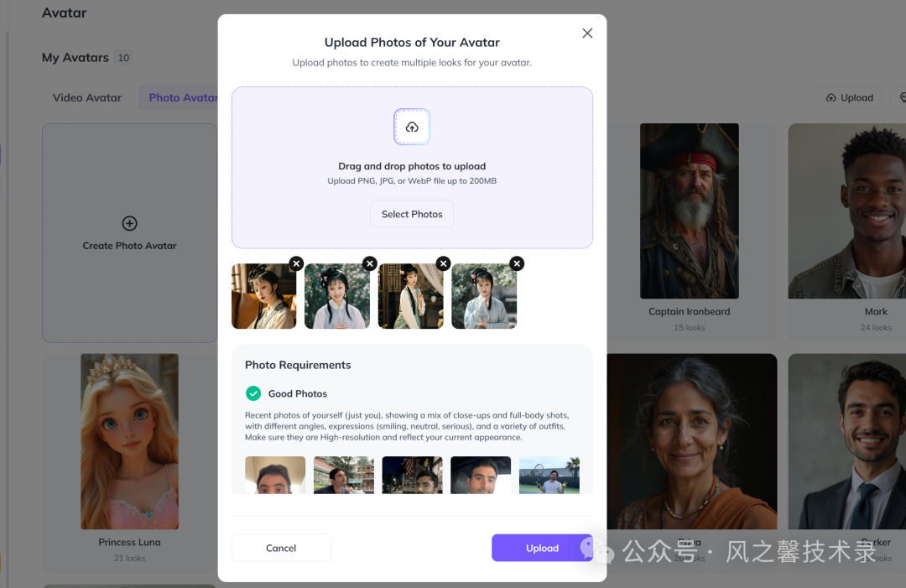Remove the first uploaded photo thumbnail
Viewport: 906px width, 588px height.
(296, 263)
